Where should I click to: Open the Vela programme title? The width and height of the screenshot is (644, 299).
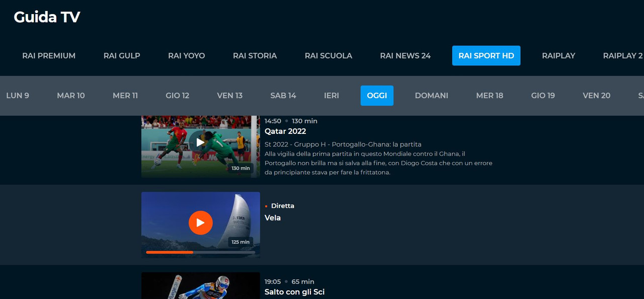click(x=273, y=218)
